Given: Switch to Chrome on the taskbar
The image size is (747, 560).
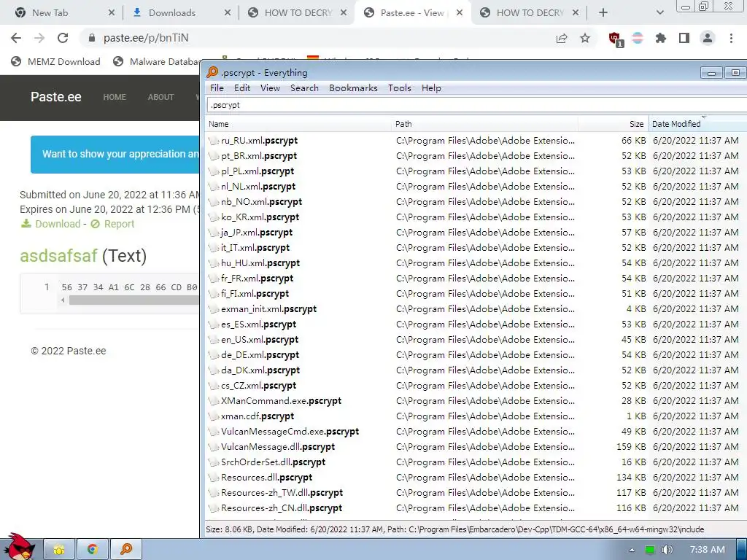Looking at the screenshot, I should click(93, 550).
